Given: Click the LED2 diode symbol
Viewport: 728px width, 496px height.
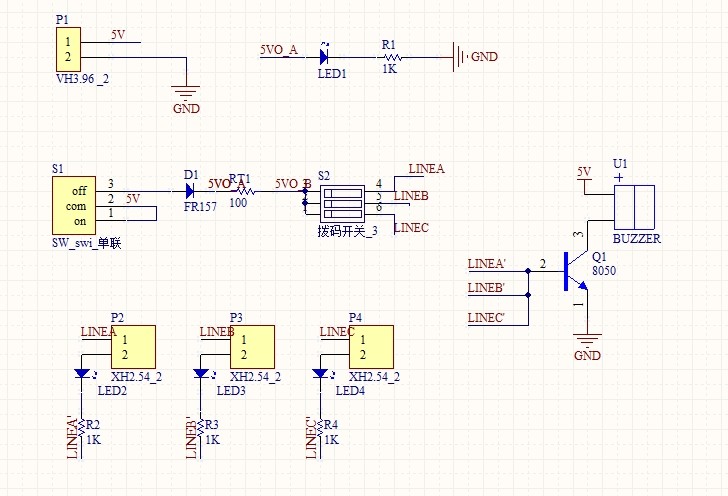Looking at the screenshot, I should (x=82, y=373).
